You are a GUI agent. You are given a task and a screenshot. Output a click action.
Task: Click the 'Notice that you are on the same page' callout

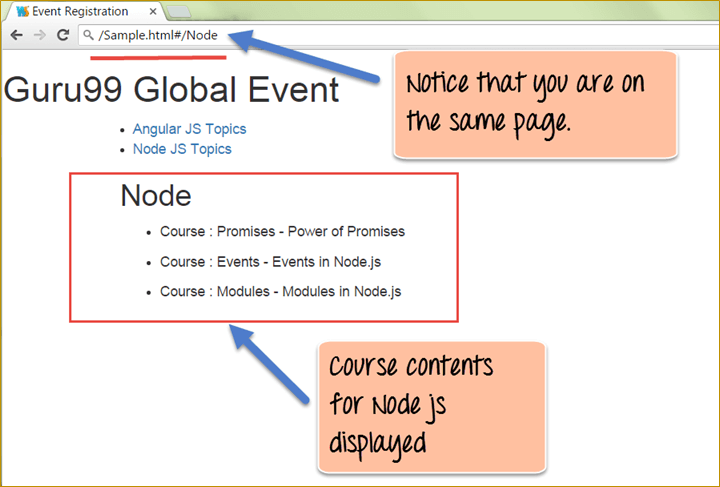click(x=535, y=104)
